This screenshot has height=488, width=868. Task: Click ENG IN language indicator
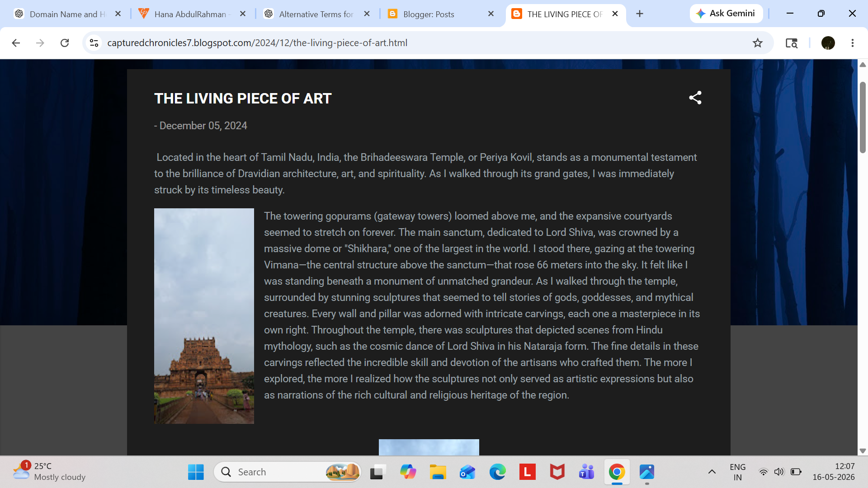(x=737, y=472)
